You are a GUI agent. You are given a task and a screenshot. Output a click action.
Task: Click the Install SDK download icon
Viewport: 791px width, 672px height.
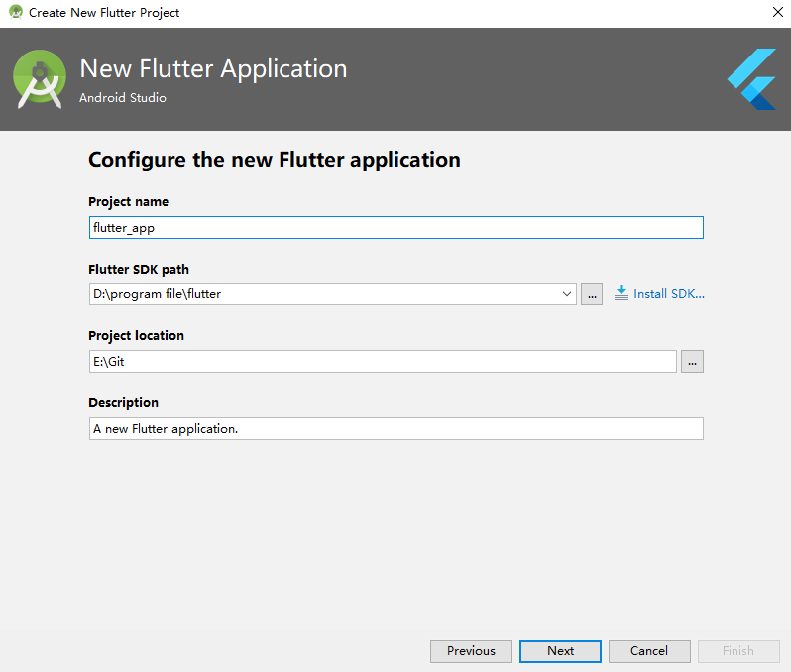621,293
